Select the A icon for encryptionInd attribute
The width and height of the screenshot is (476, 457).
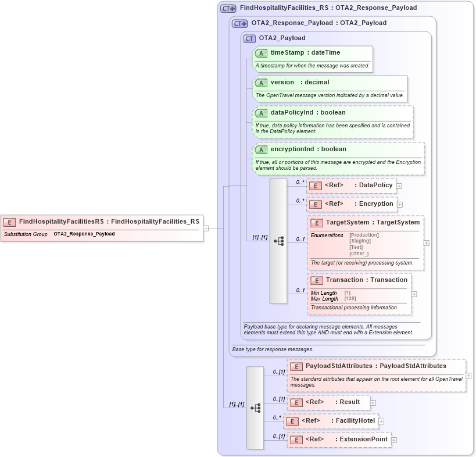click(262, 149)
